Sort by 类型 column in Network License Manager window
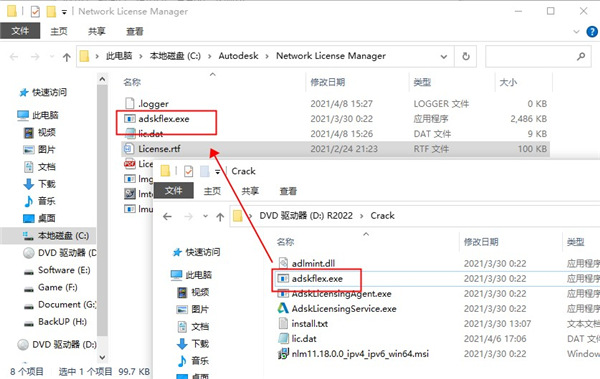This screenshot has width=600, height=379. tap(422, 82)
